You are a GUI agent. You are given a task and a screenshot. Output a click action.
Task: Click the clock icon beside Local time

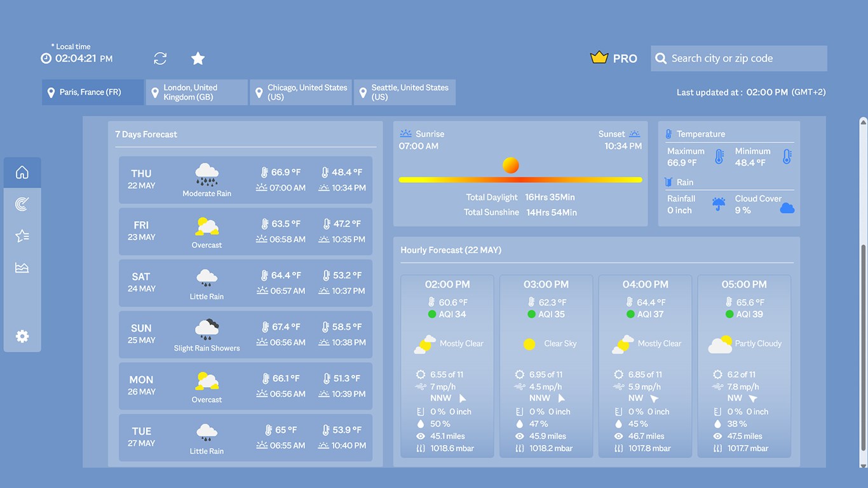45,58
